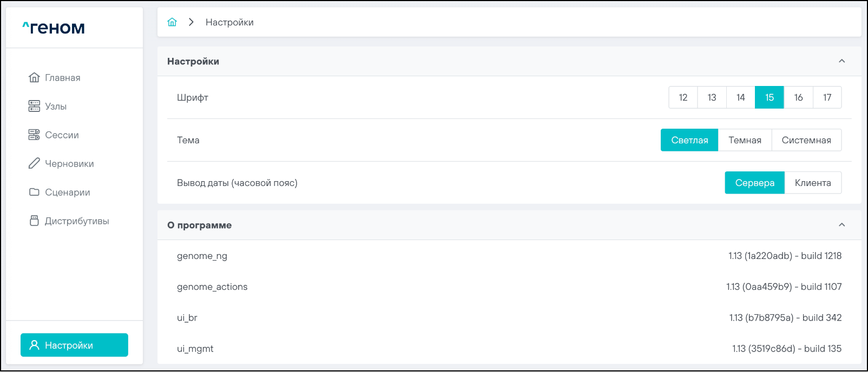The image size is (868, 372).
Task: Click the Геном logo
Action: coord(54,28)
